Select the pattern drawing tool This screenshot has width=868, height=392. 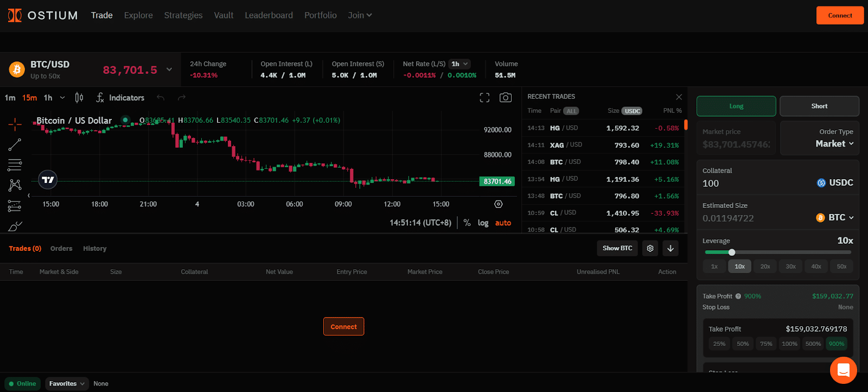[15, 185]
